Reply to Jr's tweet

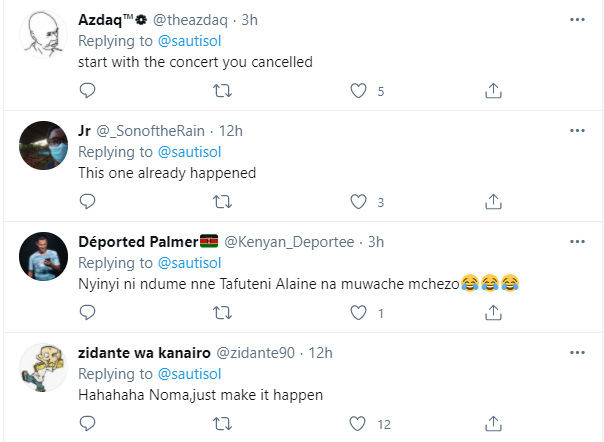coord(87,202)
